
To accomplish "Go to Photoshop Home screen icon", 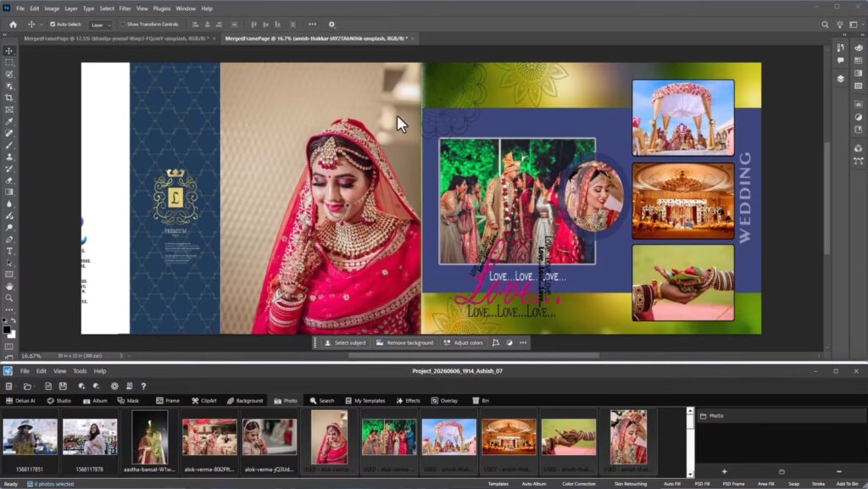I will (x=14, y=25).
